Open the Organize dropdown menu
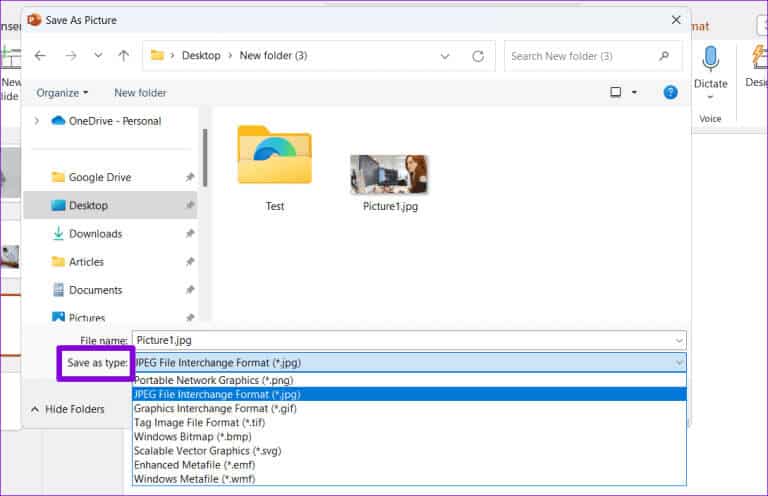 62,93
